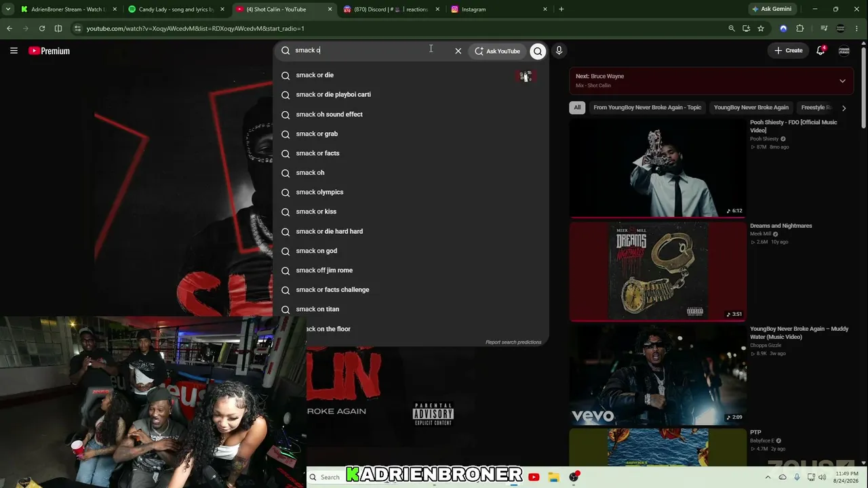The image size is (868, 488).
Task: Open 'Muddy Water (Music Video)' title
Action: (799, 333)
